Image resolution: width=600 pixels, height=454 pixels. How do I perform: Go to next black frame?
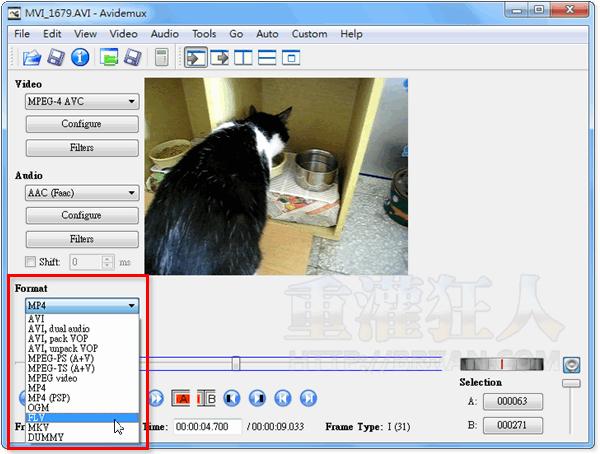258,398
